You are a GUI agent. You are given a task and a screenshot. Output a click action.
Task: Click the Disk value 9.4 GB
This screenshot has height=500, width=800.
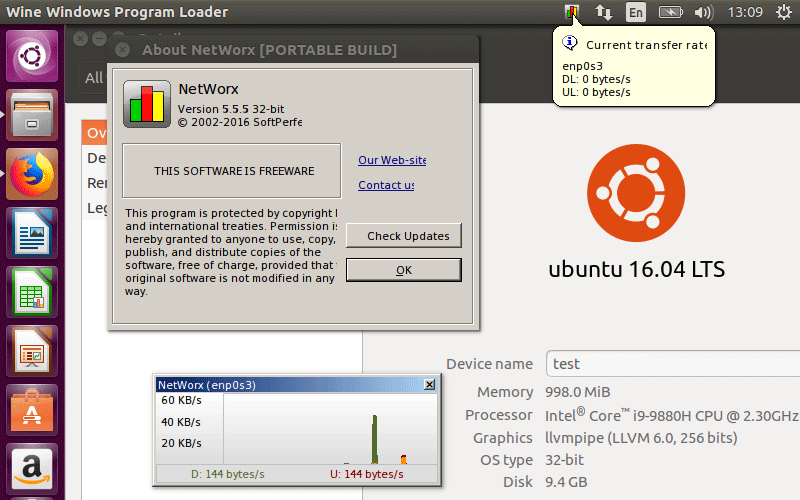pyautogui.click(x=566, y=482)
